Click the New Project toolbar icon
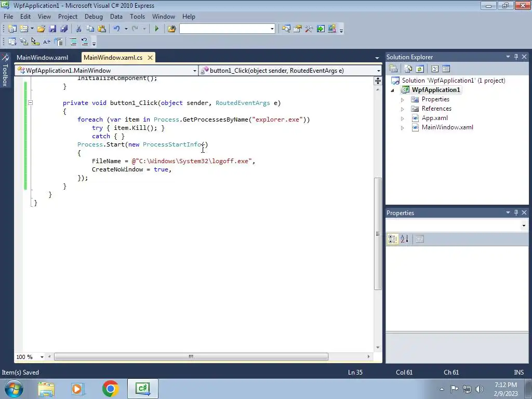Screen dimensions: 532x399 (x=12, y=29)
